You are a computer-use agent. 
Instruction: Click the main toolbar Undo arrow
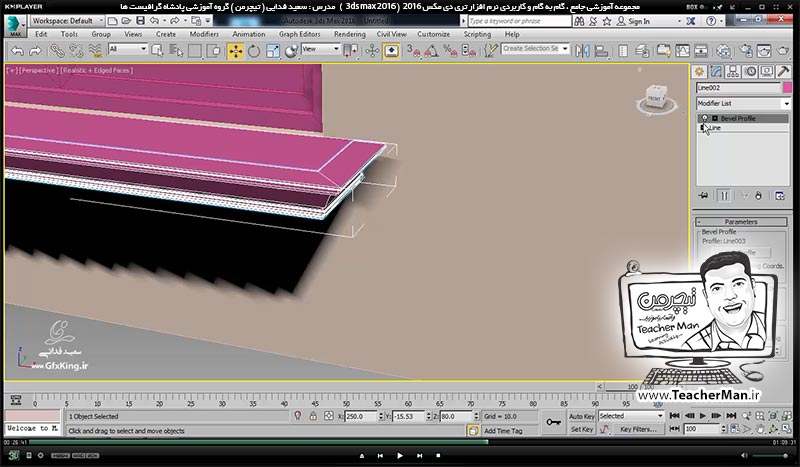tap(18, 51)
